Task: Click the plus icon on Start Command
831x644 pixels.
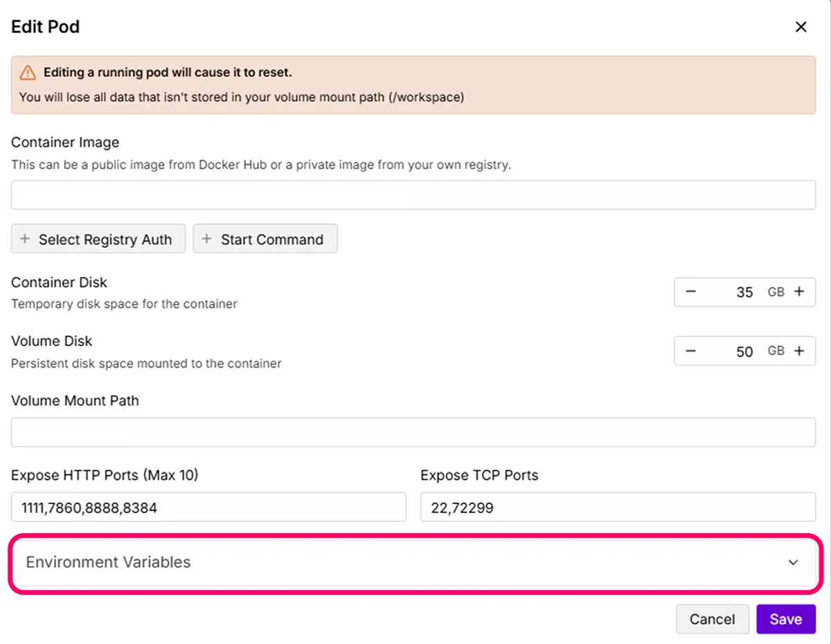Action: [206, 239]
